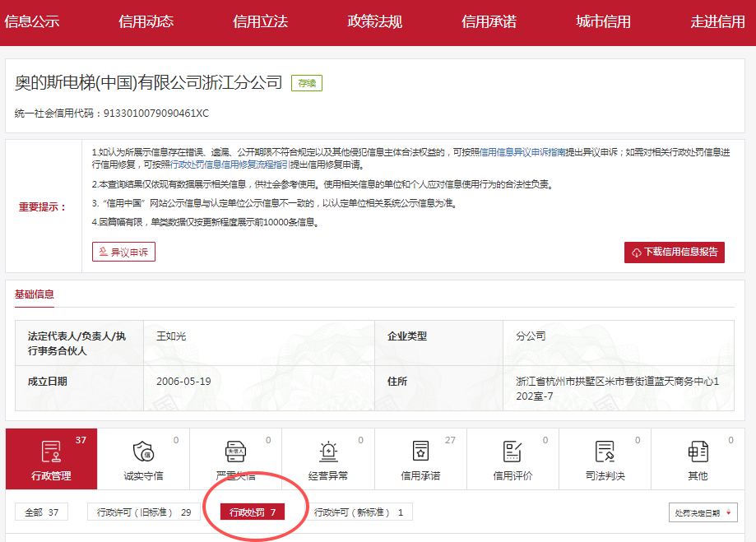Open the 严重失信 category icon
This screenshot has height=542, width=756.
tap(235, 452)
